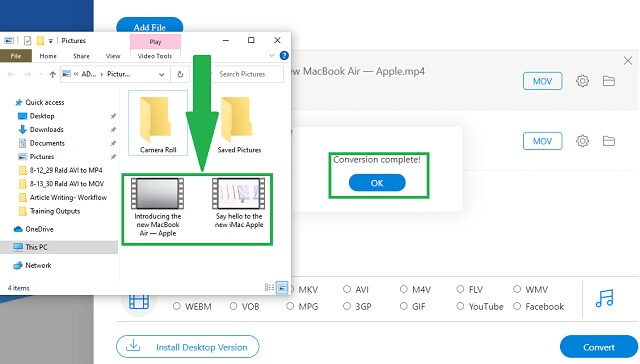Select Introducing the new MacBook Air video

158,208
